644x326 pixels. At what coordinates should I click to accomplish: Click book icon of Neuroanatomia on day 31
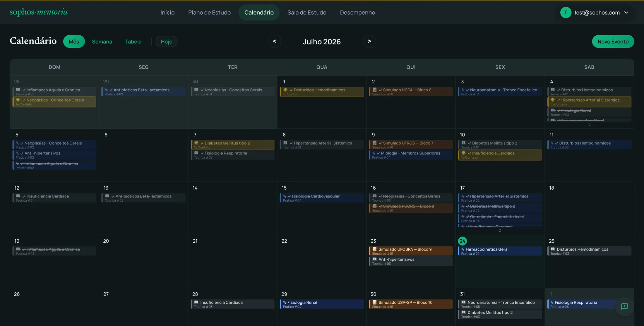point(463,302)
